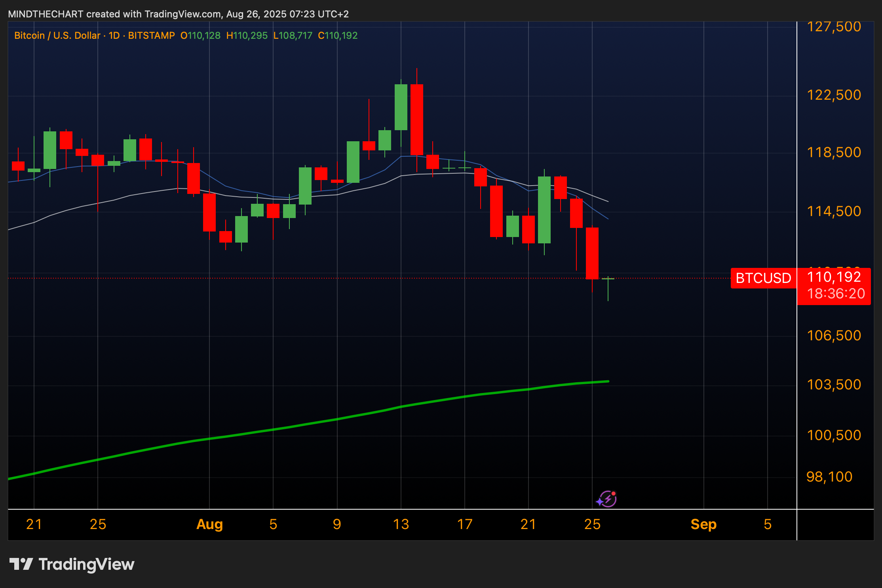Click the TradingView wordmark text

click(x=86, y=564)
